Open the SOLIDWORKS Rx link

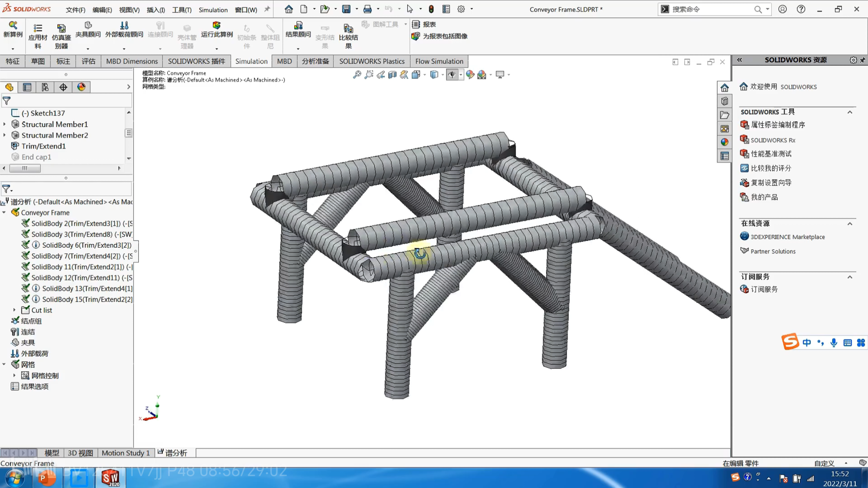(773, 140)
